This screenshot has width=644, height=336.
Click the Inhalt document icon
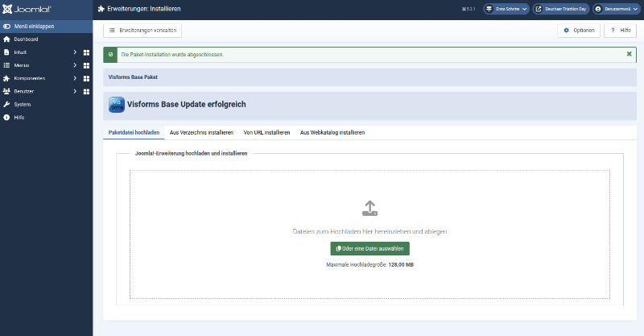(x=6, y=52)
